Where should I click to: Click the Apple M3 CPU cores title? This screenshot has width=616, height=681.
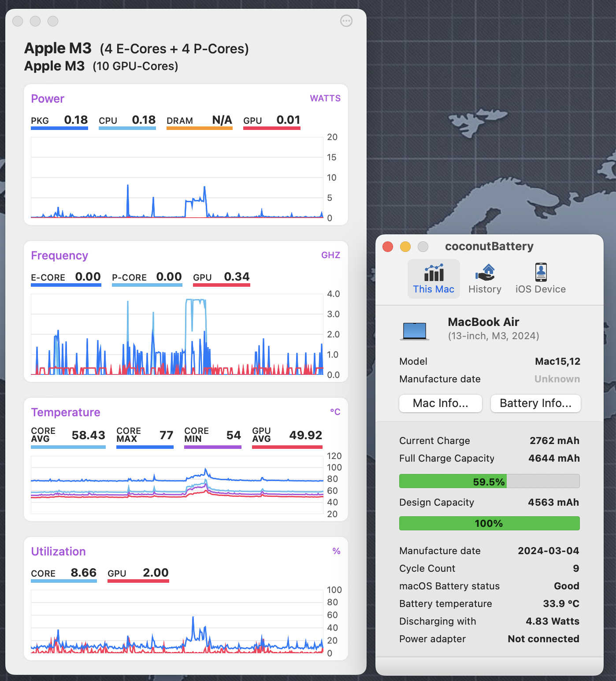[137, 48]
